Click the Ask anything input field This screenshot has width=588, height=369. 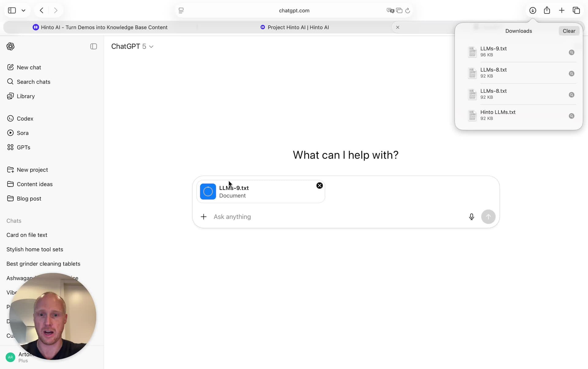(337, 217)
